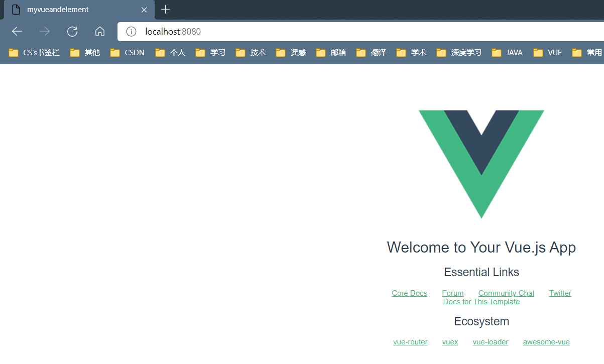Focus the localhost:8080 address bar

click(360, 32)
